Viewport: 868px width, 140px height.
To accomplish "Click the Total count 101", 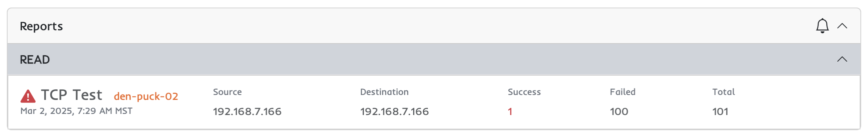I will (720, 112).
